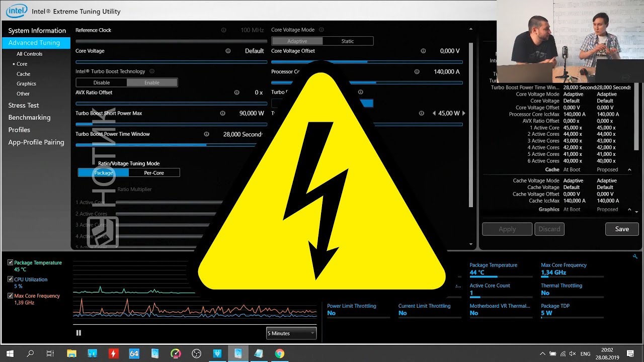The width and height of the screenshot is (644, 362).
Task: Select Package ratio tuning mode
Action: (x=104, y=172)
